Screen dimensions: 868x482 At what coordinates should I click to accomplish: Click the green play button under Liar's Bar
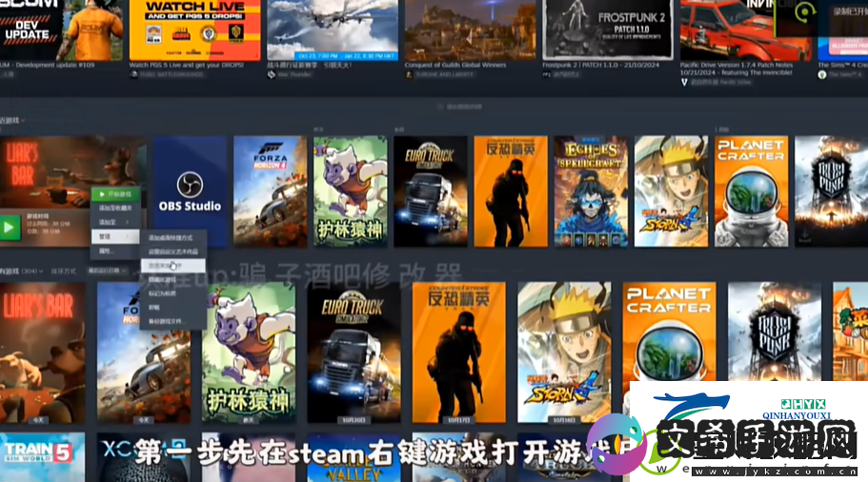point(10,227)
